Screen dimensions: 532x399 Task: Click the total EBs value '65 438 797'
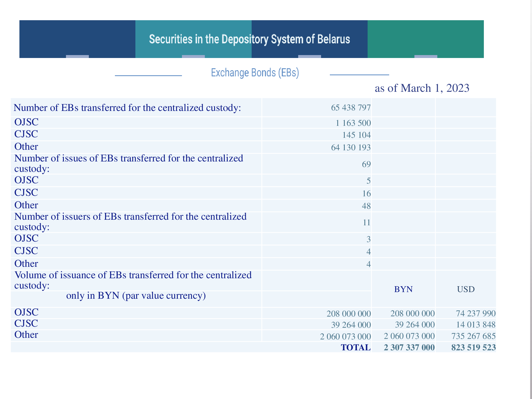pyautogui.click(x=351, y=108)
